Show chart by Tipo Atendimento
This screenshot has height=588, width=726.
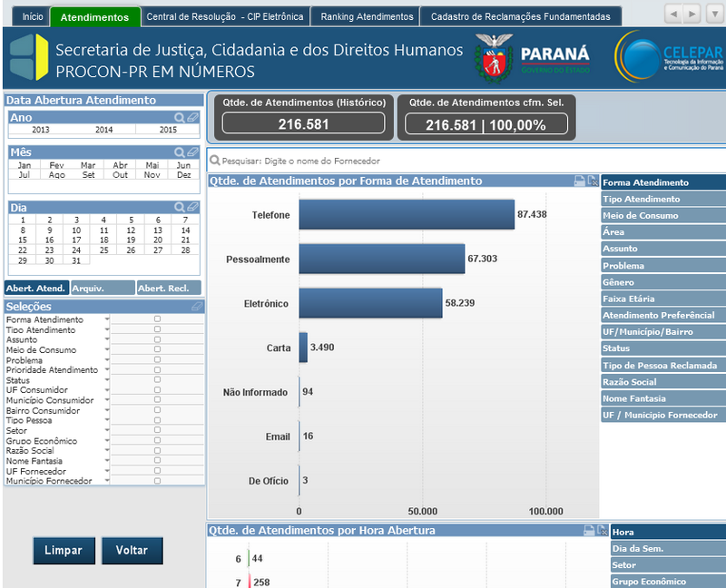coord(663,199)
